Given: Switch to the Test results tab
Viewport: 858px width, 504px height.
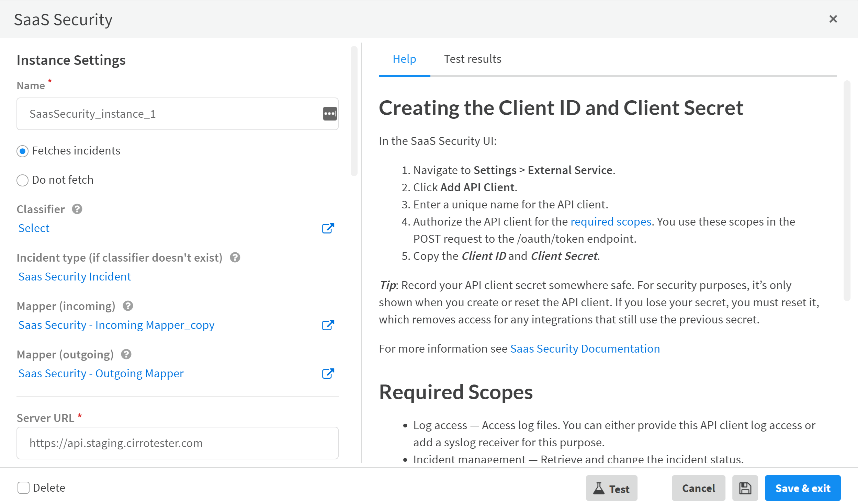Looking at the screenshot, I should 472,59.
